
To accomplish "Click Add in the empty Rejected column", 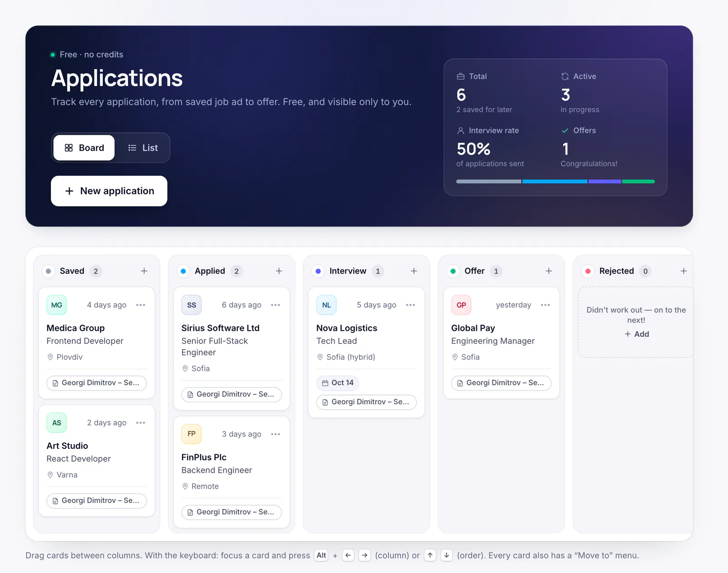I will click(x=637, y=334).
